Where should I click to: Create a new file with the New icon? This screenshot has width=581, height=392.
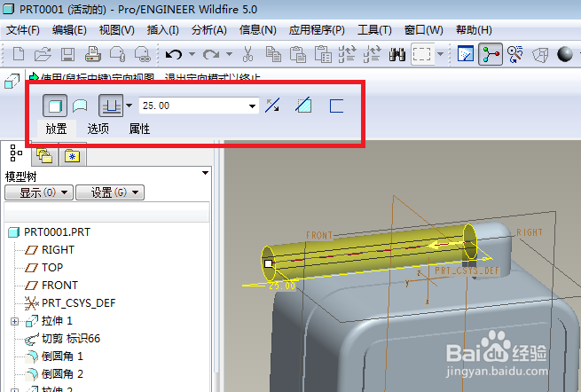pos(18,54)
